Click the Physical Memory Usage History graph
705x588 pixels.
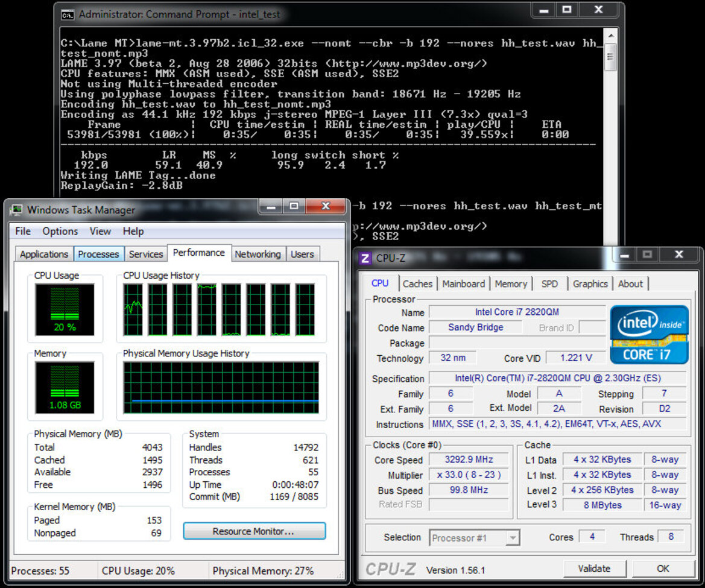221,388
